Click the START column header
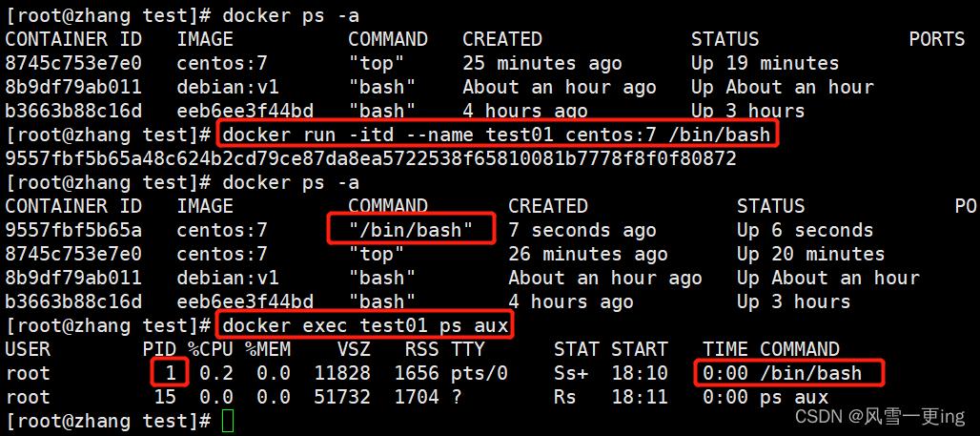This screenshot has width=980, height=436. click(x=640, y=349)
